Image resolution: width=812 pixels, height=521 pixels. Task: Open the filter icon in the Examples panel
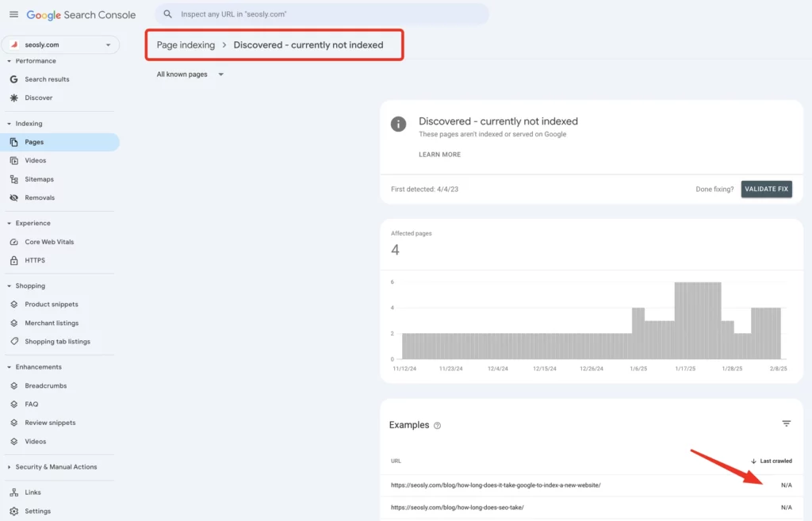(786, 423)
